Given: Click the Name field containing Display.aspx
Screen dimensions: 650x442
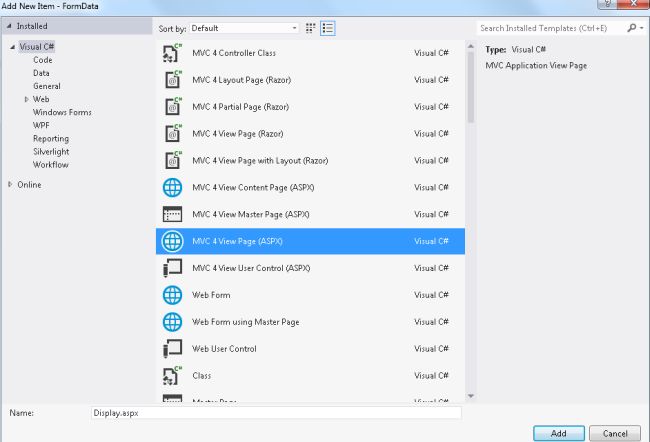Looking at the screenshot, I should 276,413.
